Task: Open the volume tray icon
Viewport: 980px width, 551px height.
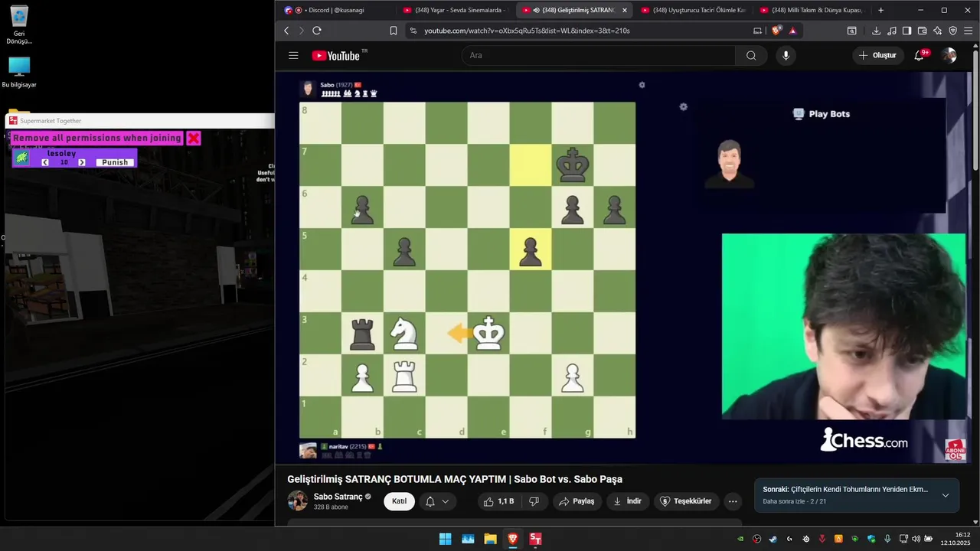Action: (916, 539)
